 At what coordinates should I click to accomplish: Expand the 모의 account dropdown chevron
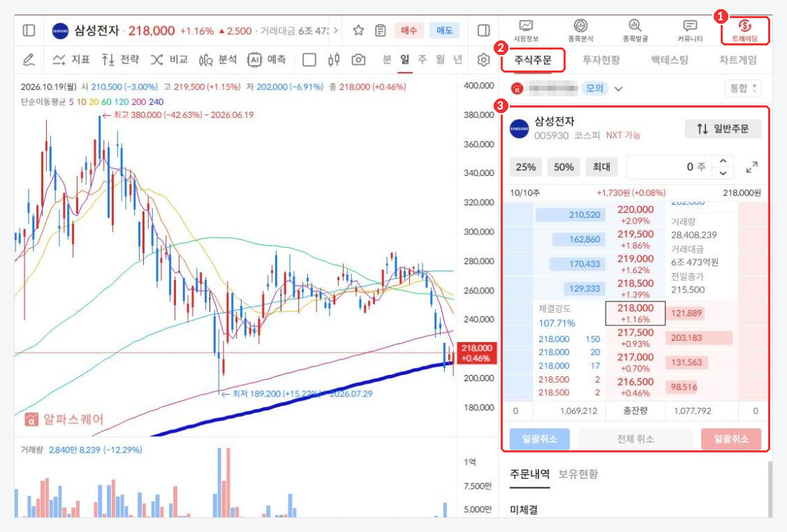pos(619,89)
